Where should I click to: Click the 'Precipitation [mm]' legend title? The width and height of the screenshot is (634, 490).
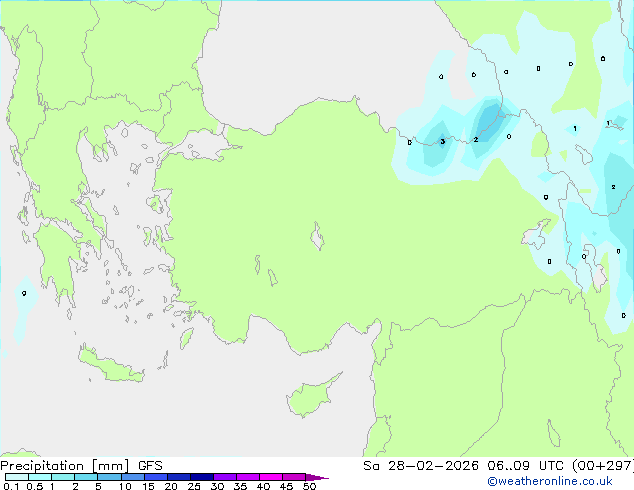65,466
